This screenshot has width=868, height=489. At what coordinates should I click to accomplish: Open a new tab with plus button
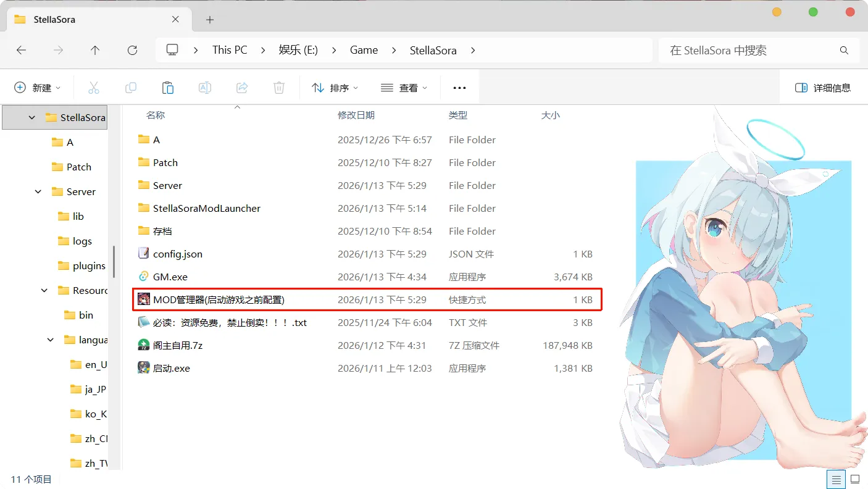210,20
